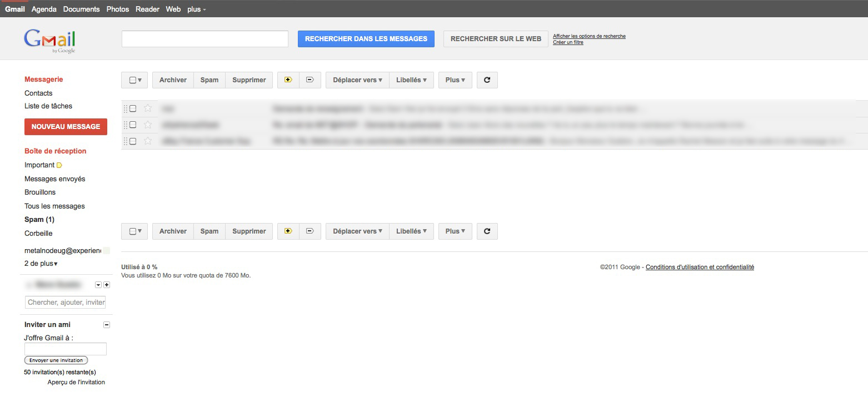Star the second message in the list
868x411 pixels.
148,125
